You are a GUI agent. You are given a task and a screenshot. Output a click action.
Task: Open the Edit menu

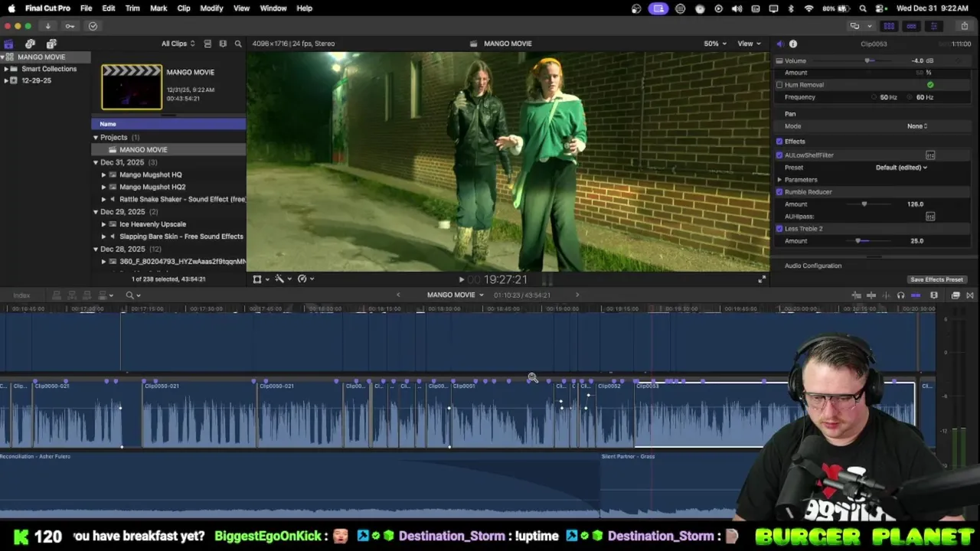click(109, 8)
